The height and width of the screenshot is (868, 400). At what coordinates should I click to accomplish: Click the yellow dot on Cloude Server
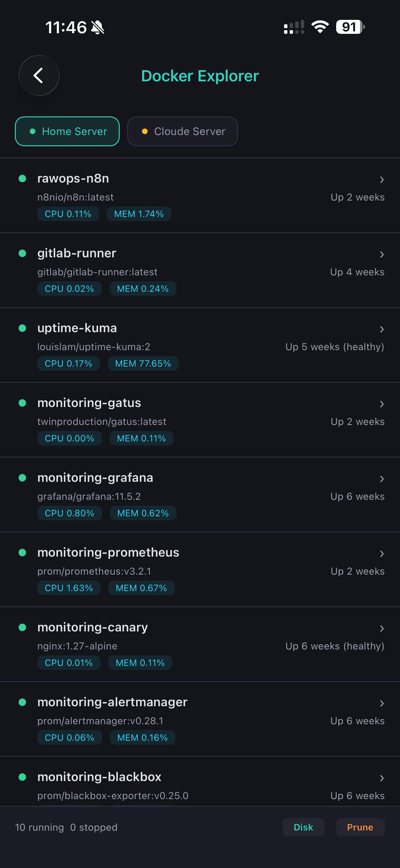click(145, 131)
